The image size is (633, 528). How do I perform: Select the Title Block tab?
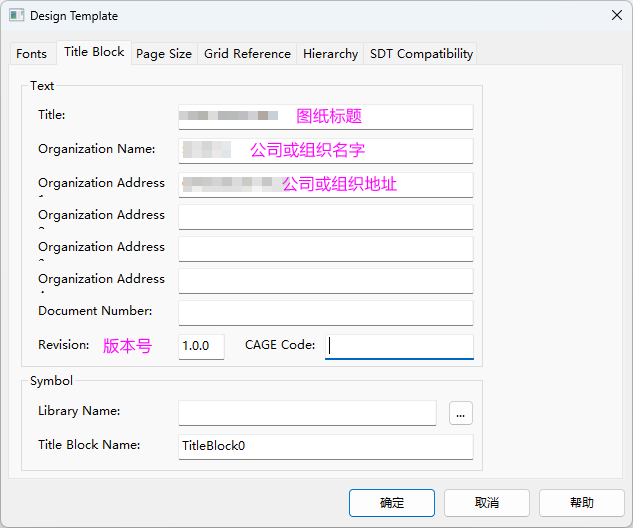click(x=94, y=52)
